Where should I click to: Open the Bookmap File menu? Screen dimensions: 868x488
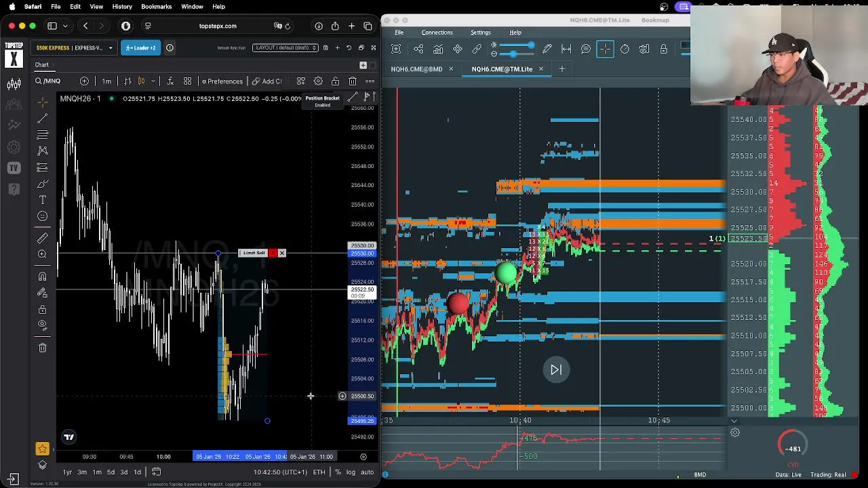pos(399,33)
